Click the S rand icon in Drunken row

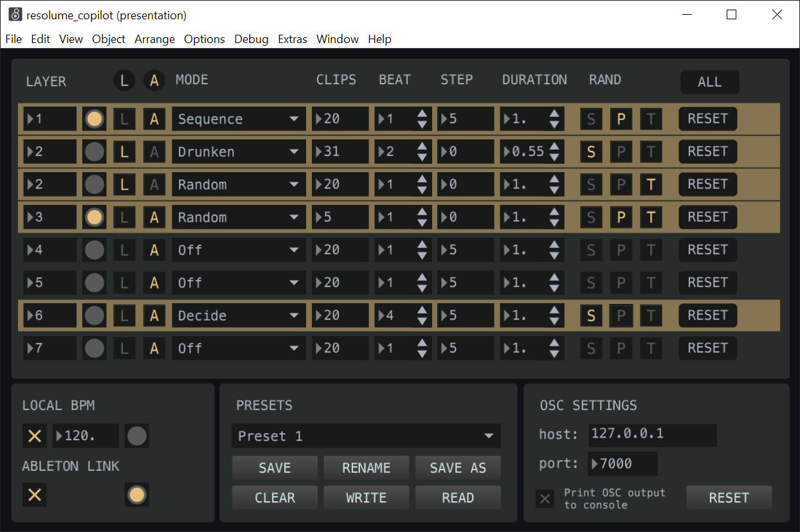[x=591, y=152]
